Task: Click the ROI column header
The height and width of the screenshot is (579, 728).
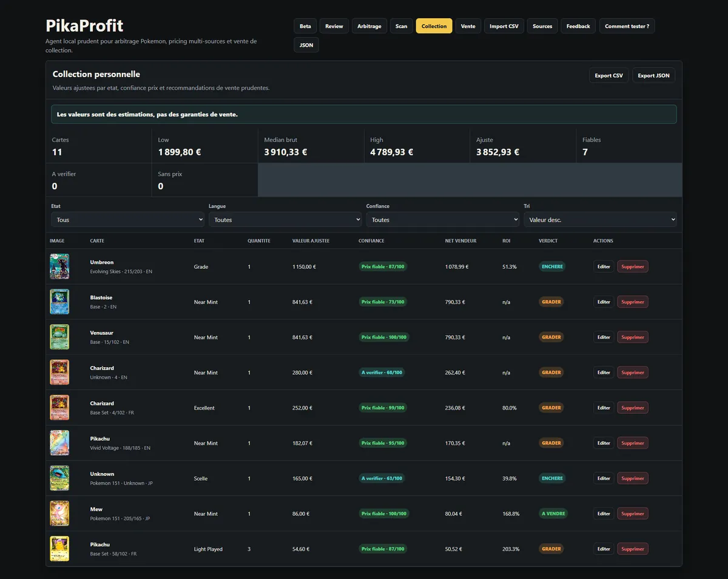Action: point(506,241)
